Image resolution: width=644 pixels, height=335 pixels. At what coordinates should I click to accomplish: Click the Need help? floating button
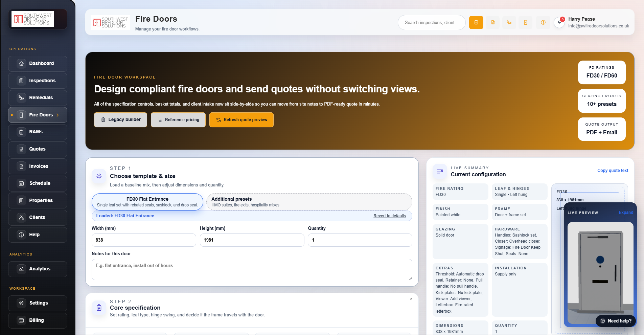click(x=616, y=321)
